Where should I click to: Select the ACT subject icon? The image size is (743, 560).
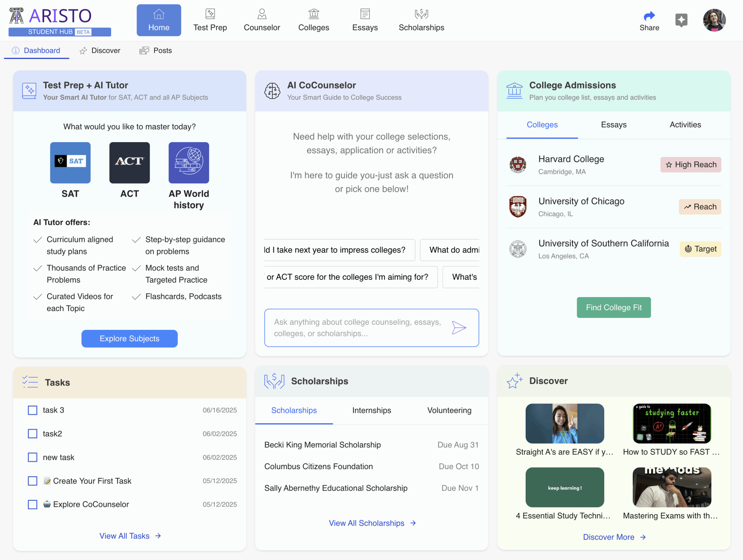point(129,162)
